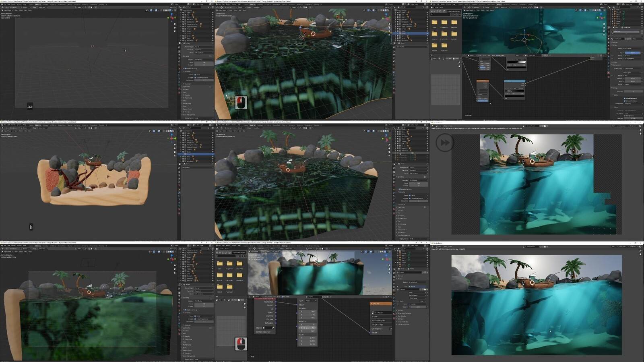The width and height of the screenshot is (644, 362).
Task: Click pan hand icon in the underwater viewport
Action: (x=604, y=28)
